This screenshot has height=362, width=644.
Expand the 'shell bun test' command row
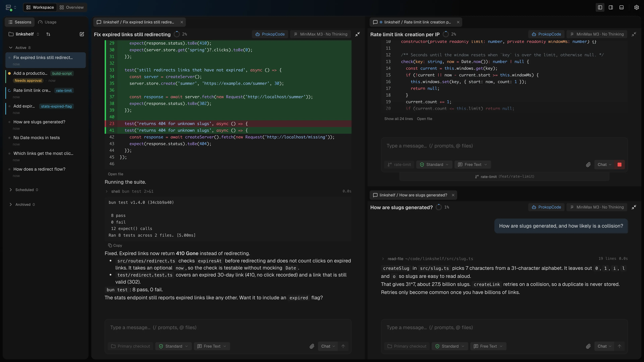point(228,191)
